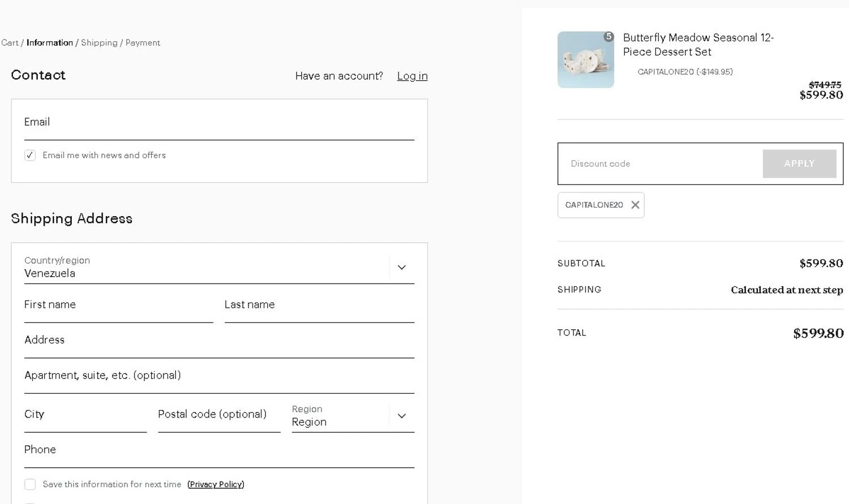This screenshot has width=849, height=504.
Task: Enable Save this information for next time
Action: 30,484
